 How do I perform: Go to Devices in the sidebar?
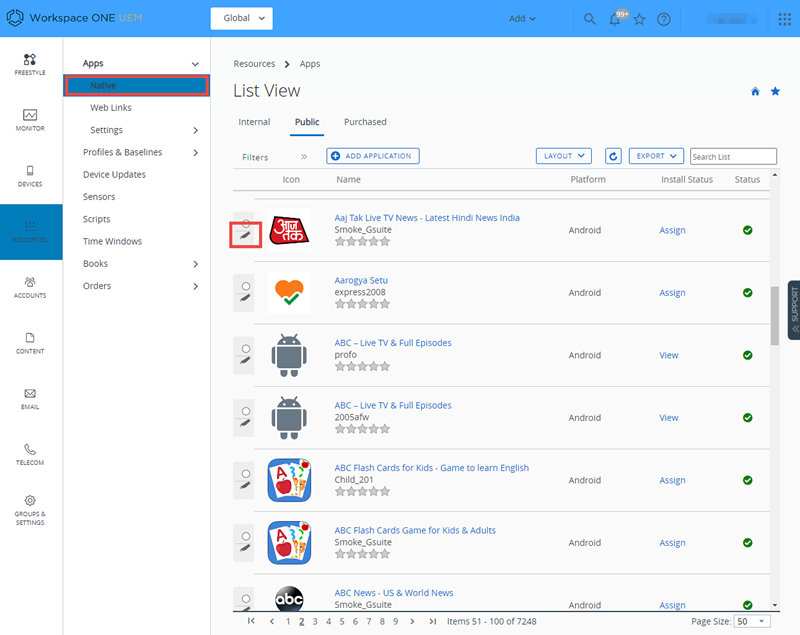tap(30, 176)
